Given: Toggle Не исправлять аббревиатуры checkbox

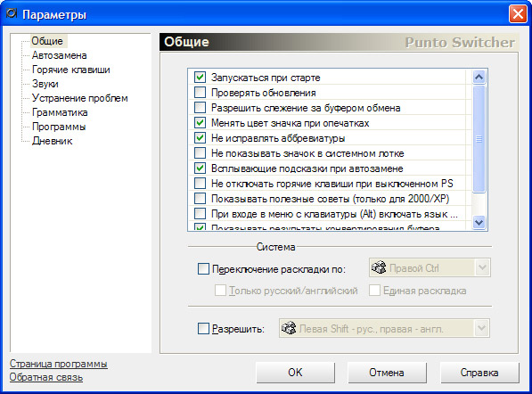Looking at the screenshot, I should 200,138.
